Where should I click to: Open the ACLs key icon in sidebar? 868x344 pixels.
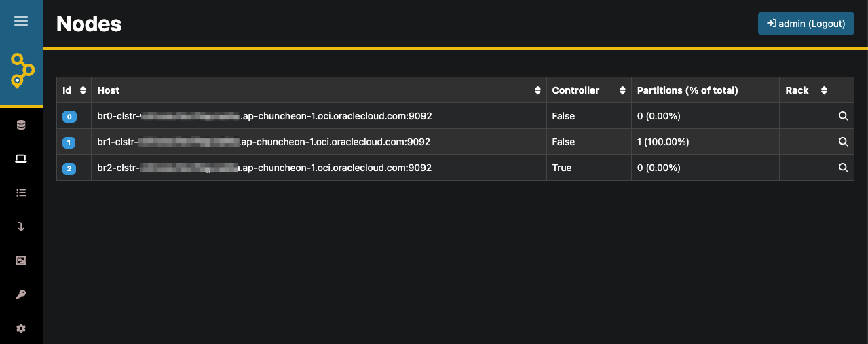point(21,294)
